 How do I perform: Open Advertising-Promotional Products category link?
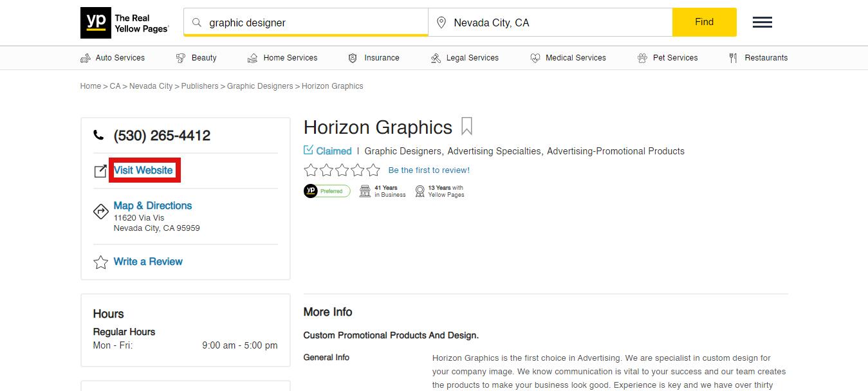tap(616, 151)
